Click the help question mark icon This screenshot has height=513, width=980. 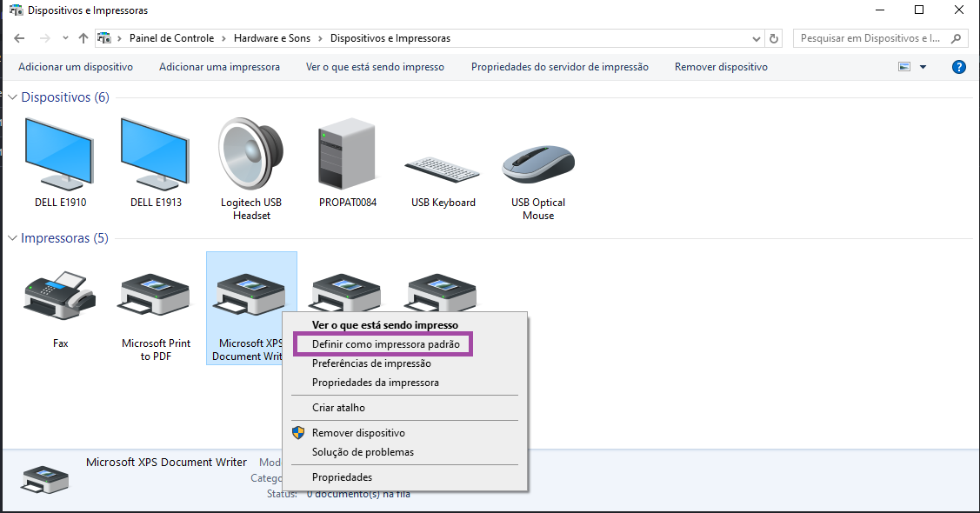[959, 67]
